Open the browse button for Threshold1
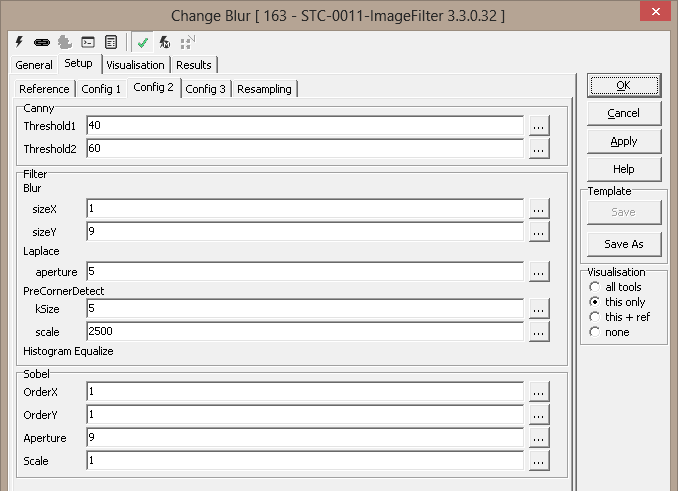Image resolution: width=678 pixels, height=491 pixels. tap(539, 126)
